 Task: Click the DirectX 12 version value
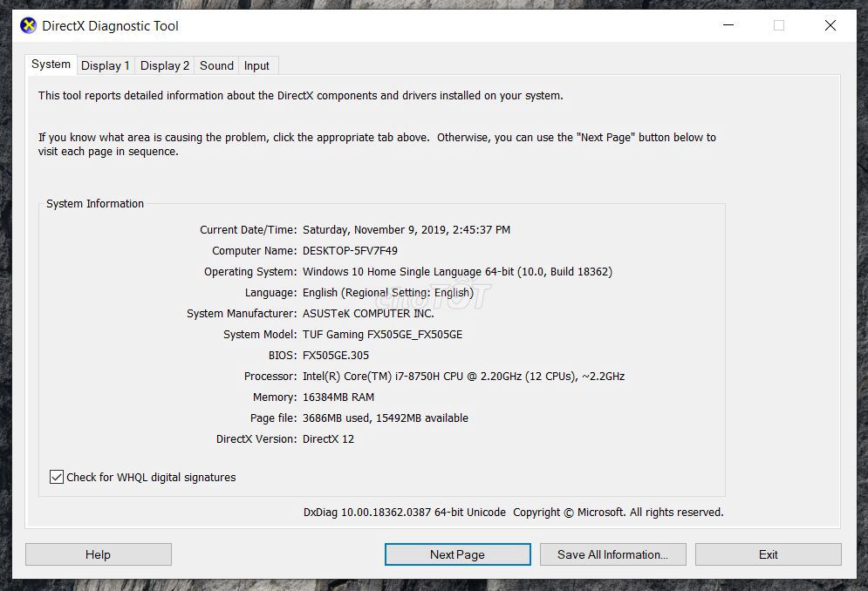pos(328,438)
